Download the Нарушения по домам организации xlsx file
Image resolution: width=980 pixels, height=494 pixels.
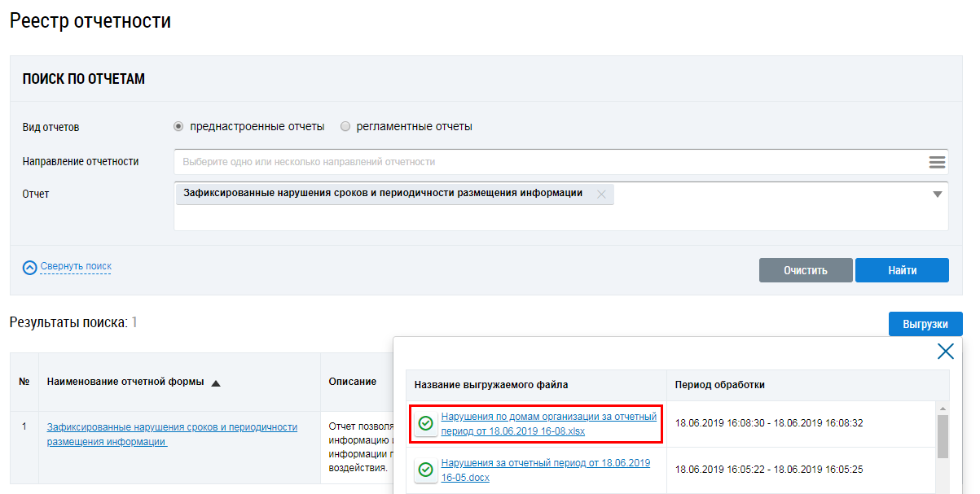tap(548, 424)
